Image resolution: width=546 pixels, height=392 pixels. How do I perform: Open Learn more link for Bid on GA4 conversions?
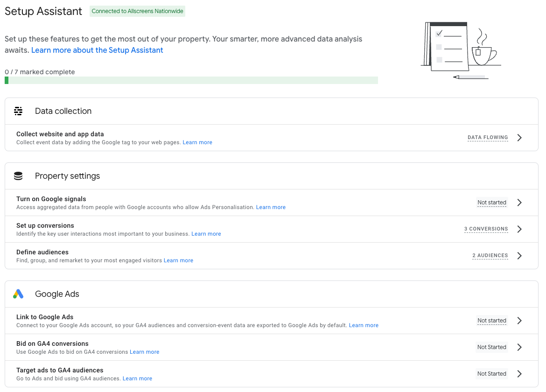click(x=145, y=352)
